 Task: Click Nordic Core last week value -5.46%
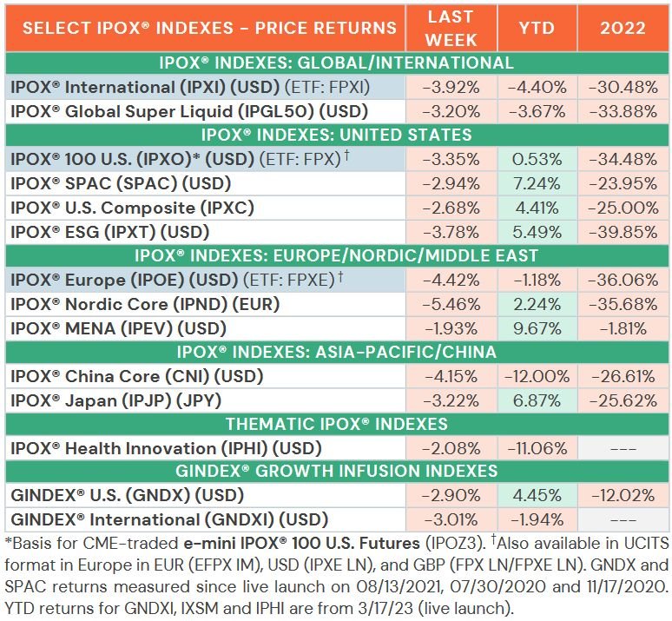pos(451,305)
